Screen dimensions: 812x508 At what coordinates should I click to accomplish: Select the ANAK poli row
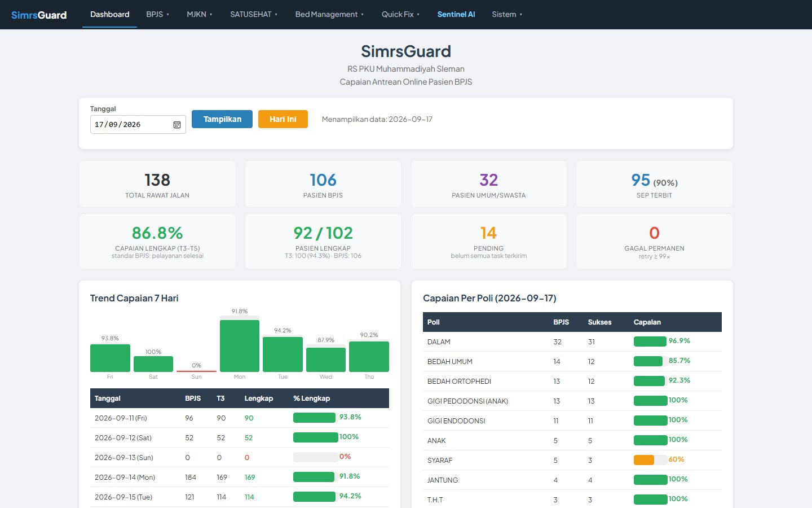[x=572, y=440]
